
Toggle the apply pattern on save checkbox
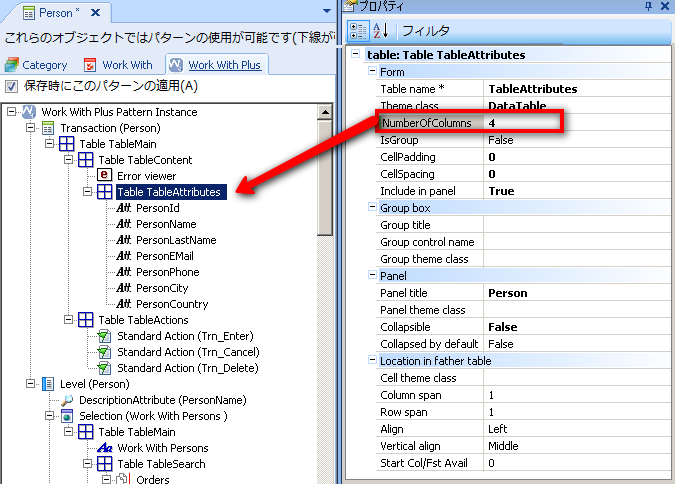[x=12, y=86]
